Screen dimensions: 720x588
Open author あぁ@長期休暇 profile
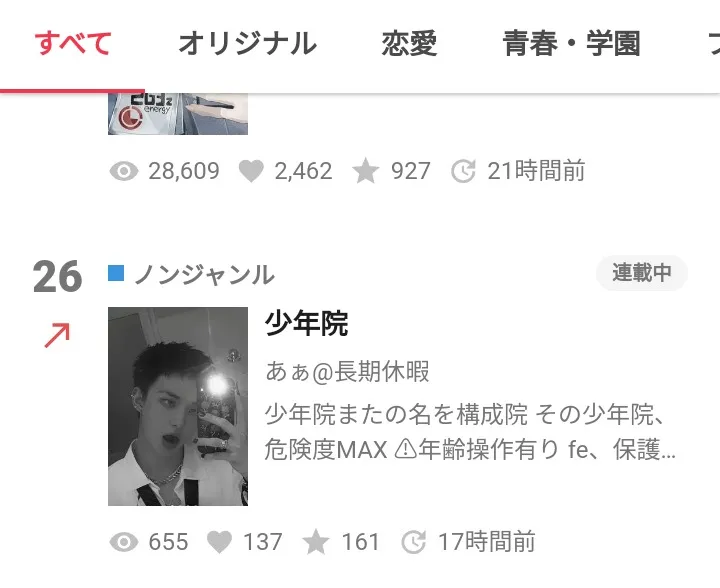point(347,371)
